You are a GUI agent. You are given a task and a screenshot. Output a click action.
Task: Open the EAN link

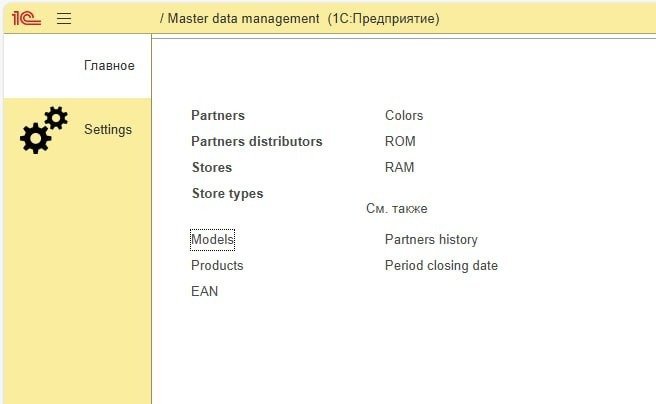point(205,291)
